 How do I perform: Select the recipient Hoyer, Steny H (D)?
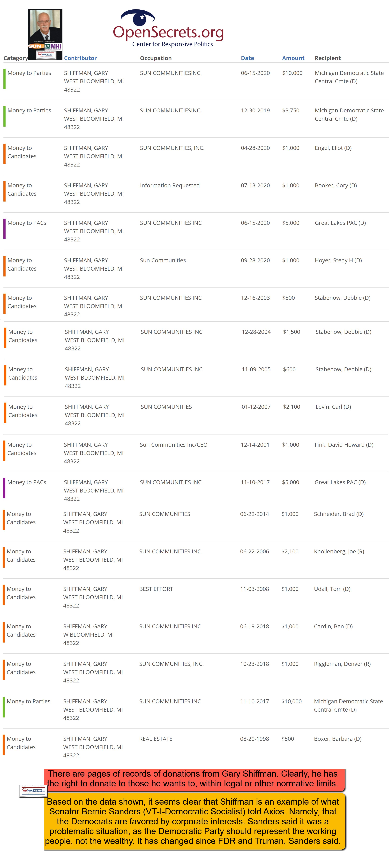338,260
